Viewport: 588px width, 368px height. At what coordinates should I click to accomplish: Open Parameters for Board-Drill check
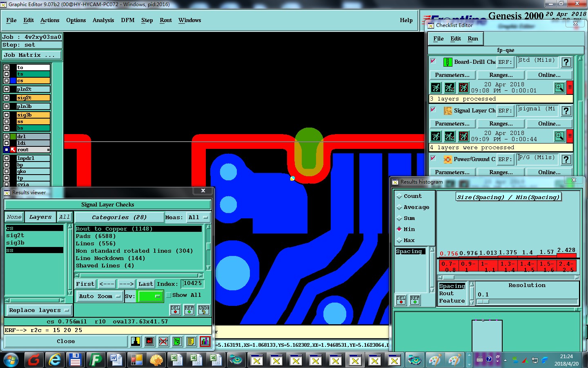(x=452, y=75)
